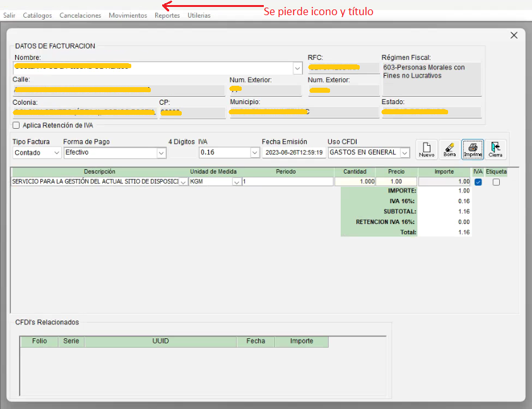
Task: Expand the Descripción dropdown in the grid row
Action: pyautogui.click(x=183, y=182)
